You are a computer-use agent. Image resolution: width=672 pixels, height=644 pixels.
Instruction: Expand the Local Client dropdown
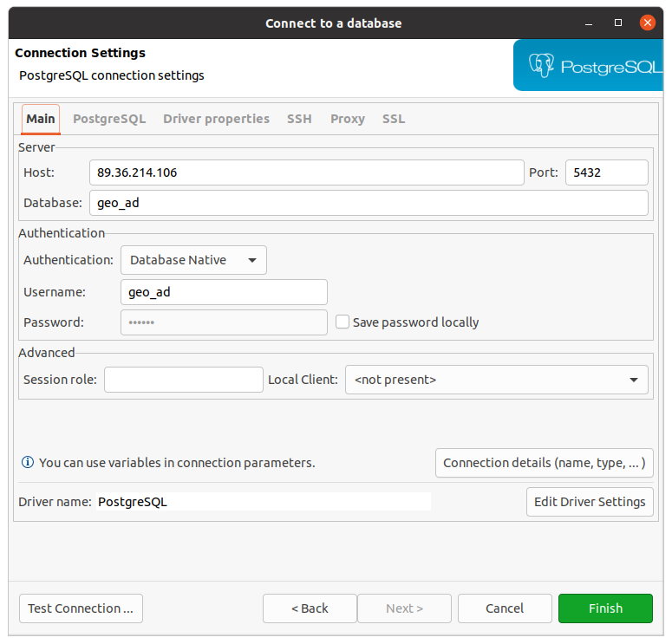pyautogui.click(x=496, y=380)
